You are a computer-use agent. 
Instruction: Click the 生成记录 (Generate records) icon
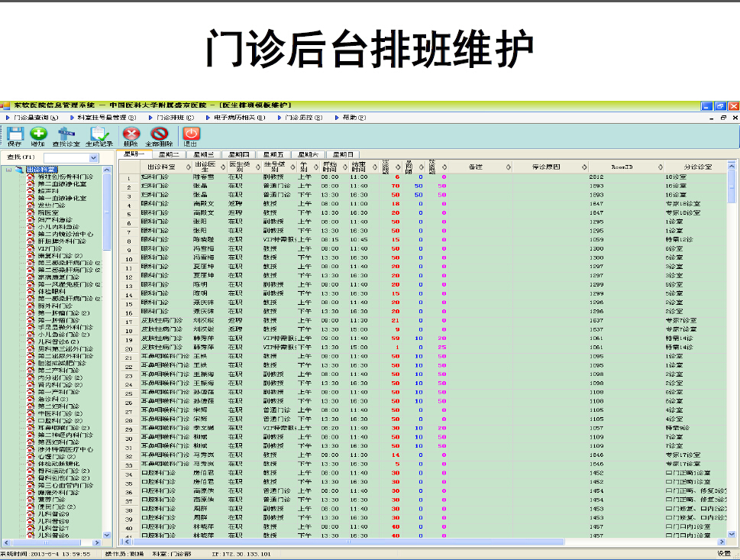click(x=99, y=134)
